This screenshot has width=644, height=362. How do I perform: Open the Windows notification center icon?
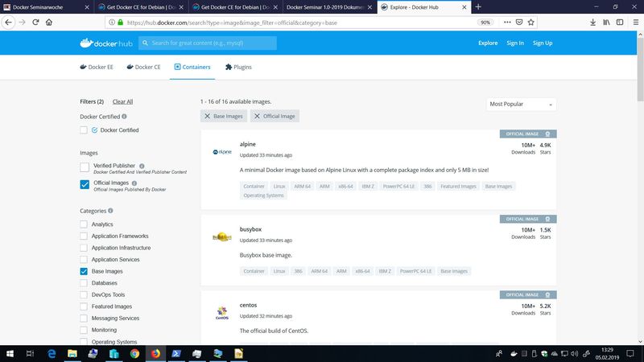[x=630, y=353]
